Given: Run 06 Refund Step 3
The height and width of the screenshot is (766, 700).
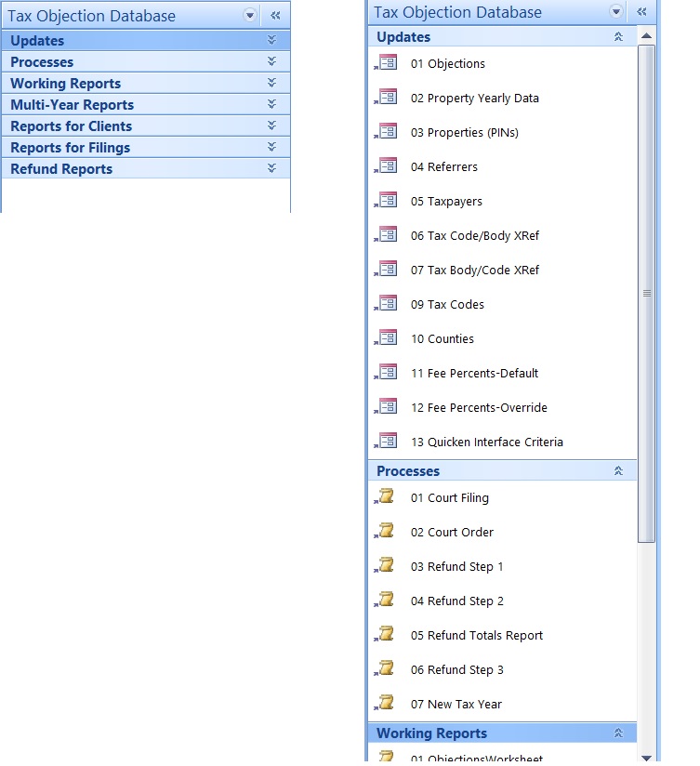Looking at the screenshot, I should (x=456, y=669).
